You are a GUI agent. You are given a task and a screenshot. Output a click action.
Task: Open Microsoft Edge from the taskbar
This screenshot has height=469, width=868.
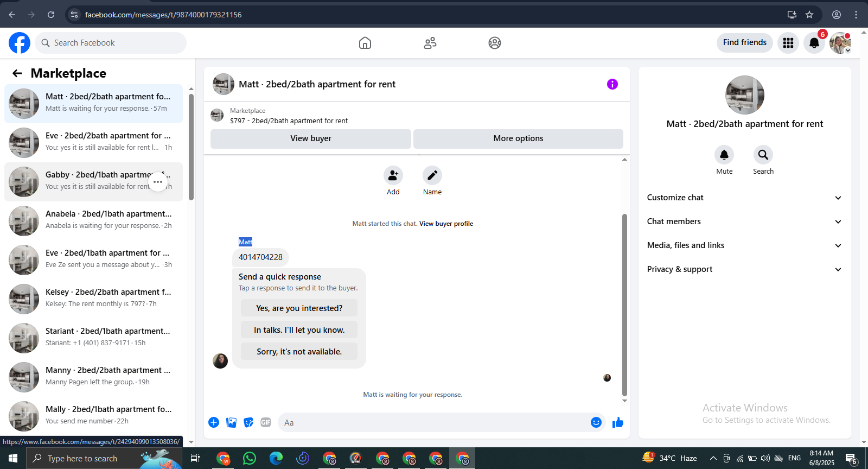click(276, 458)
